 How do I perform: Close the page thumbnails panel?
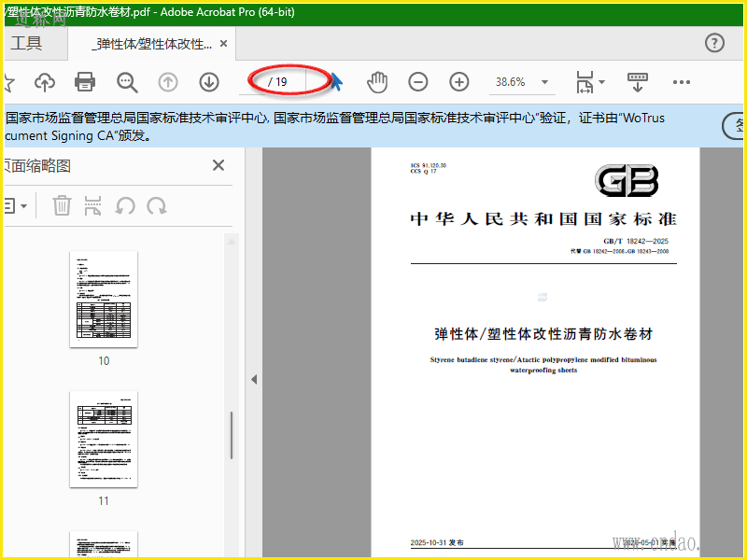(x=218, y=165)
